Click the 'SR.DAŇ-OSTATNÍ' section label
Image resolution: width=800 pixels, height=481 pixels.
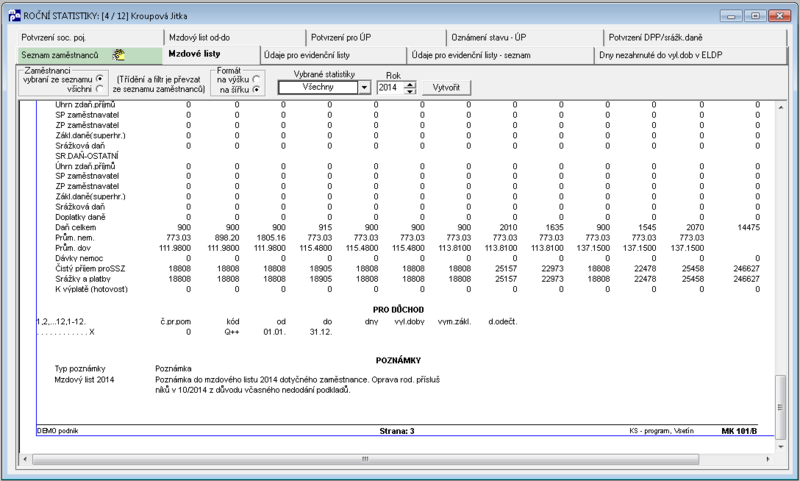(87, 156)
